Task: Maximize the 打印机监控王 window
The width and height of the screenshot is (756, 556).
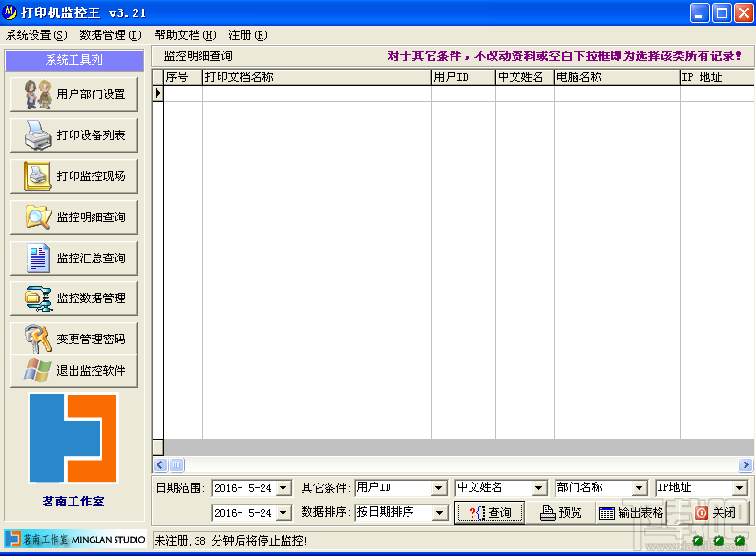Action: click(722, 12)
